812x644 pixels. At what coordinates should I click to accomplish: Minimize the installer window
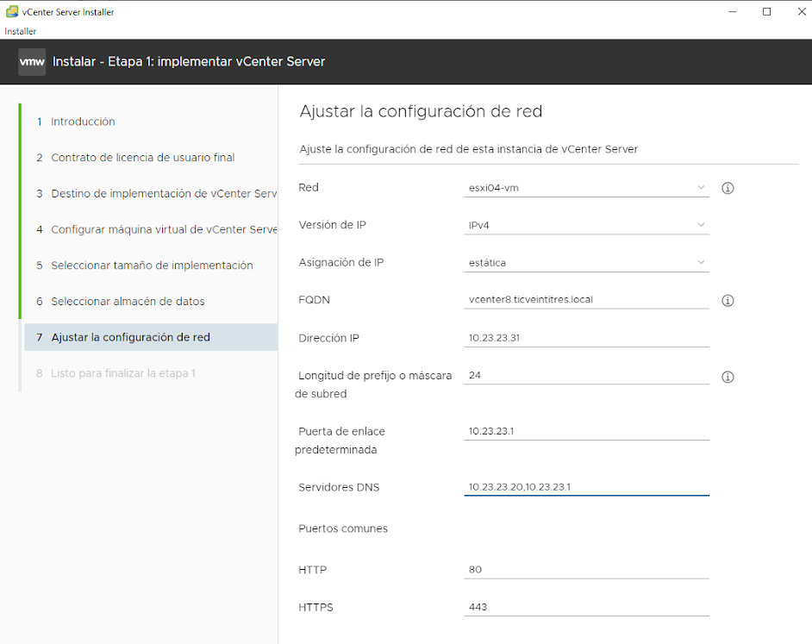732,12
